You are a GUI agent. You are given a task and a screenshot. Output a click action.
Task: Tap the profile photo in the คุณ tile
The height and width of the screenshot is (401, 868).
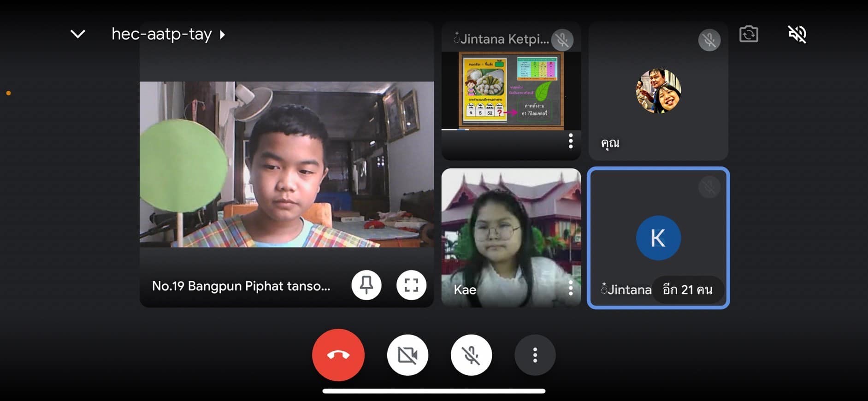click(658, 91)
